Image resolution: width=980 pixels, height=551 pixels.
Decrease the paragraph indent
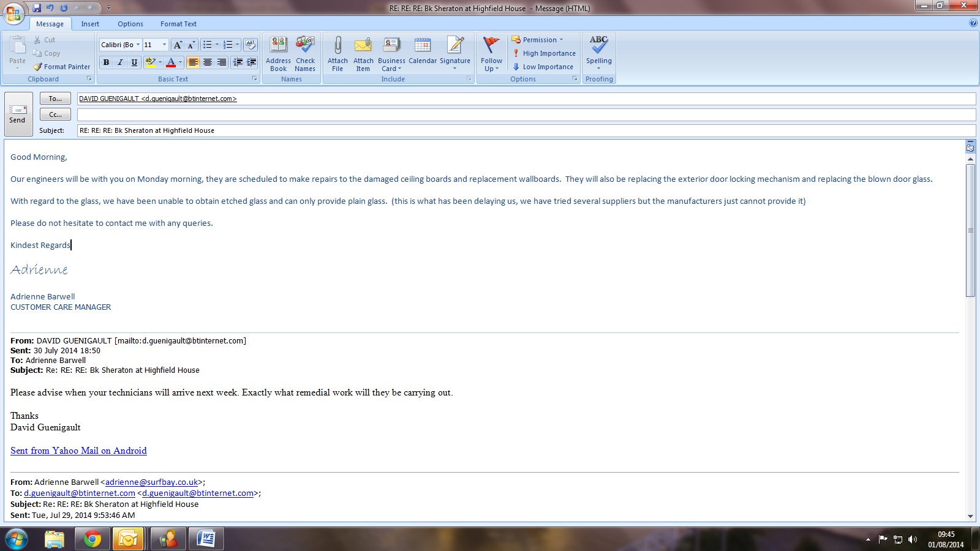click(238, 62)
